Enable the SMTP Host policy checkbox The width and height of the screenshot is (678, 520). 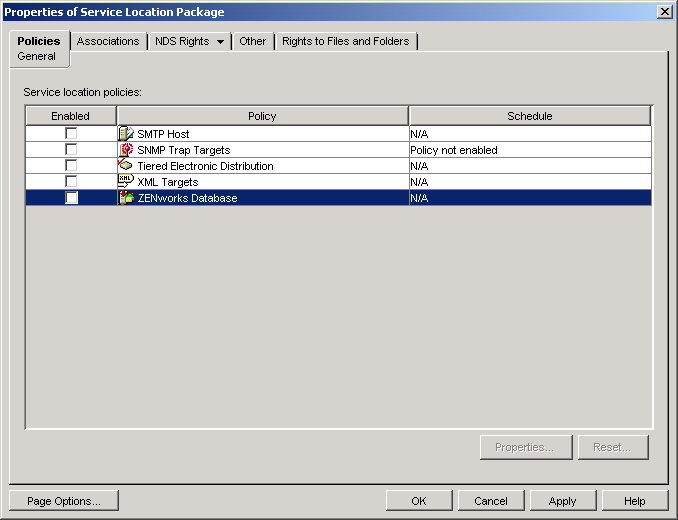(71, 134)
